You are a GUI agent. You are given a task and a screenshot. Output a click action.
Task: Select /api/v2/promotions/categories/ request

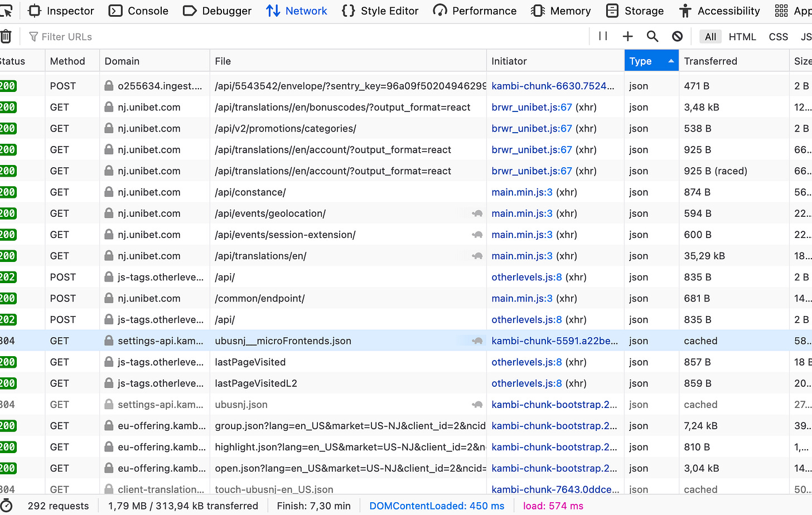(x=406, y=128)
